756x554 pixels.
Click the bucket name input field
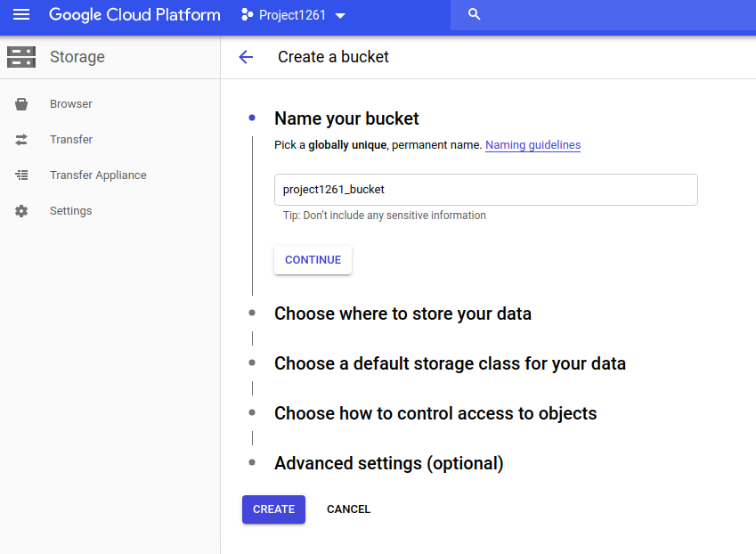click(x=485, y=190)
